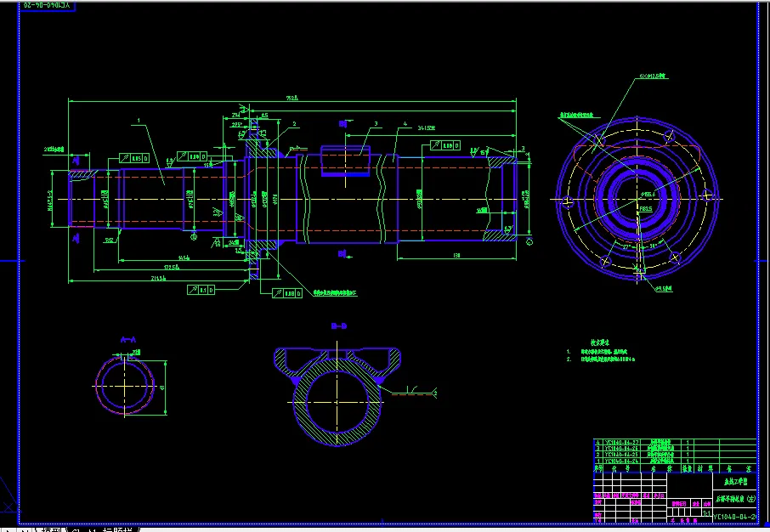Click parts list row YC1040-04-24
Viewport: 770px width, 532px height.
click(x=675, y=461)
